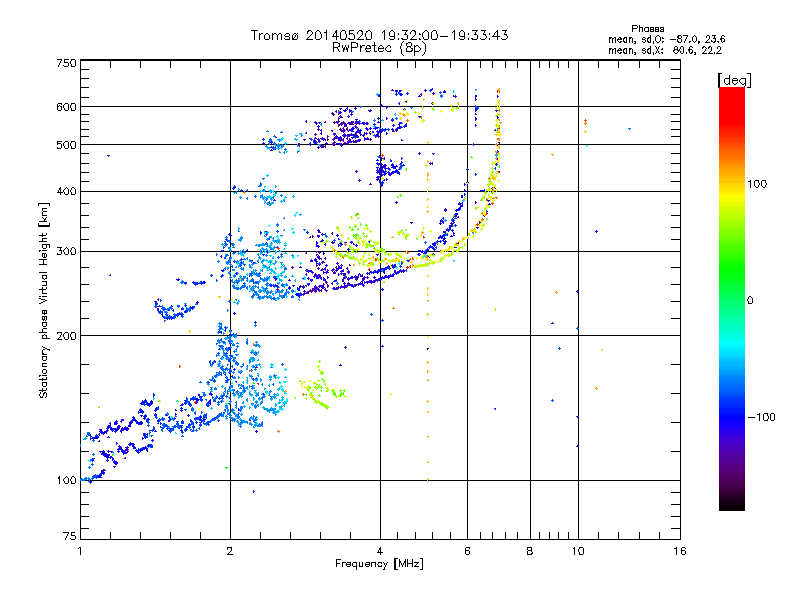Click the black bottom of the phase colorbar
This screenshot has width=800, height=600.
point(732,503)
